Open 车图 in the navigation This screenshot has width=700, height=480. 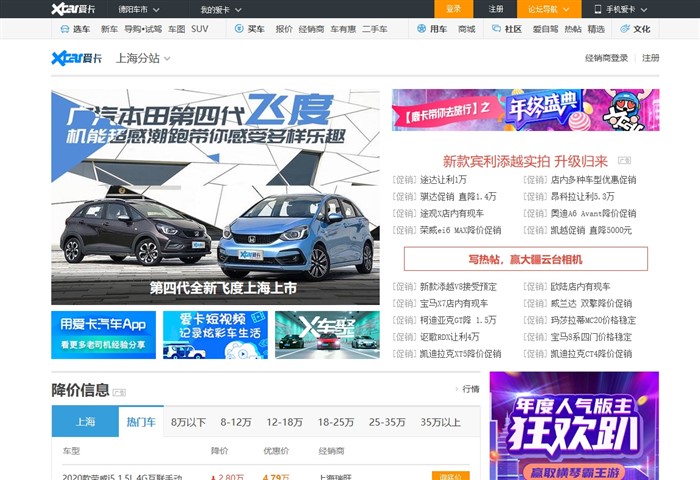point(176,29)
